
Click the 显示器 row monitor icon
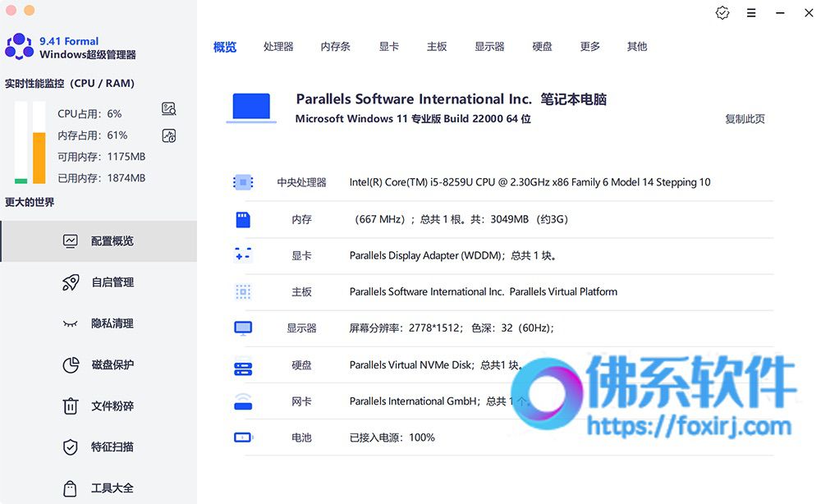tap(243, 328)
